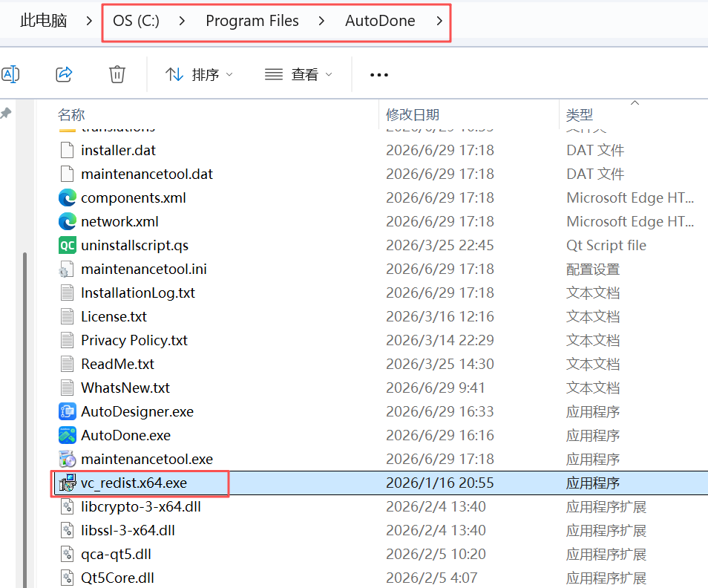Click the rename icon in toolbar
The width and height of the screenshot is (708, 588).
[x=10, y=74]
